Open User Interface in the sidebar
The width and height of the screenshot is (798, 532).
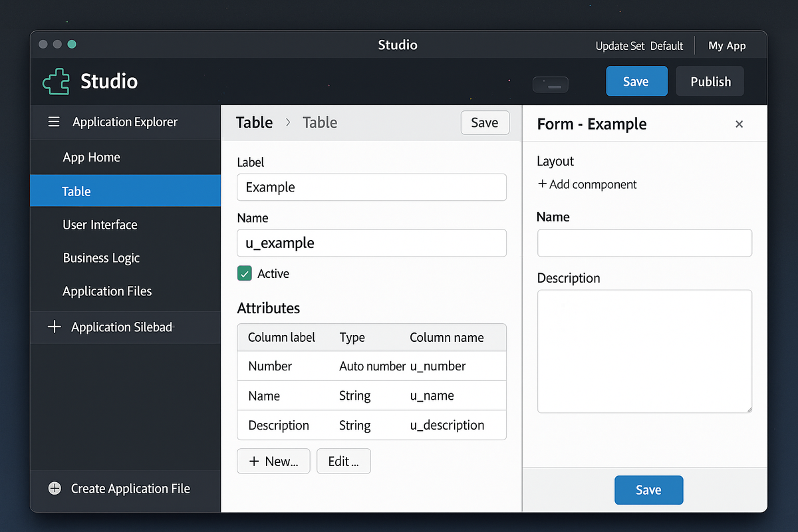click(100, 225)
